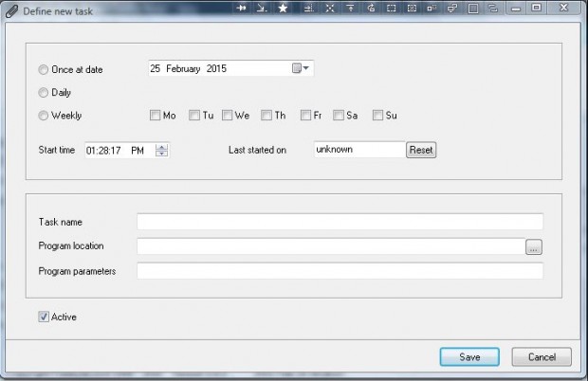Minimize the Define new task window

click(x=516, y=8)
